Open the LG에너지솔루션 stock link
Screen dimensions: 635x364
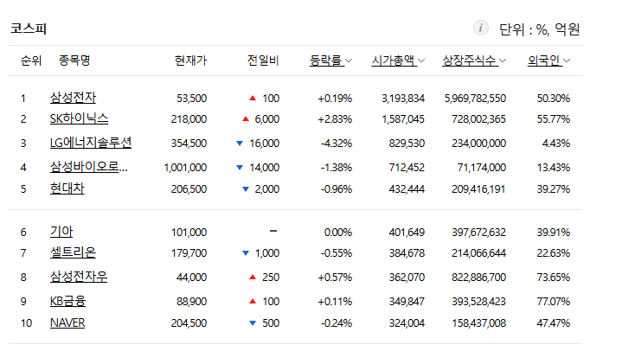pos(91,143)
